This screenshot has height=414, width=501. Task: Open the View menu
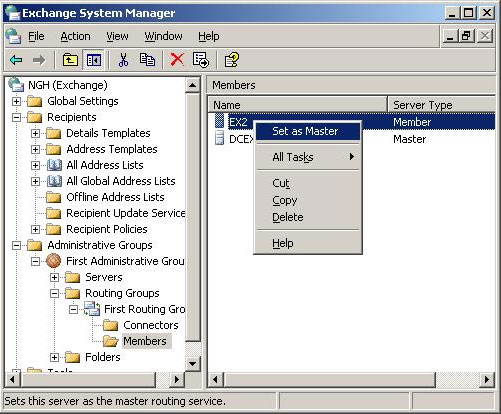[x=117, y=36]
